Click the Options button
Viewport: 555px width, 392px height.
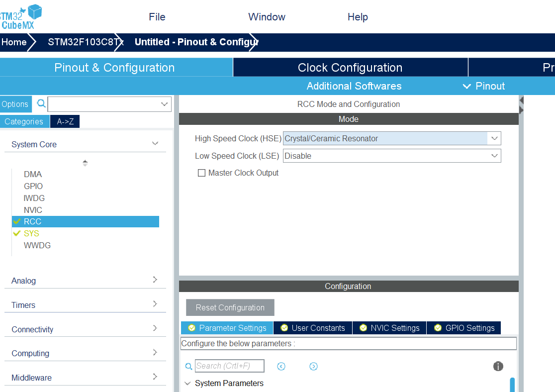tap(15, 104)
